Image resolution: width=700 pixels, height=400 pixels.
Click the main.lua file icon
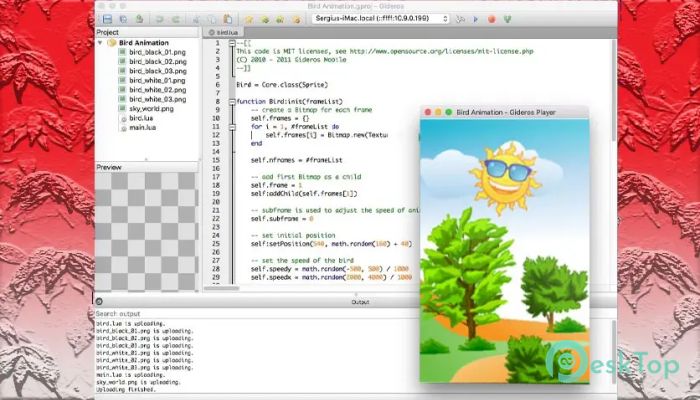(124, 128)
